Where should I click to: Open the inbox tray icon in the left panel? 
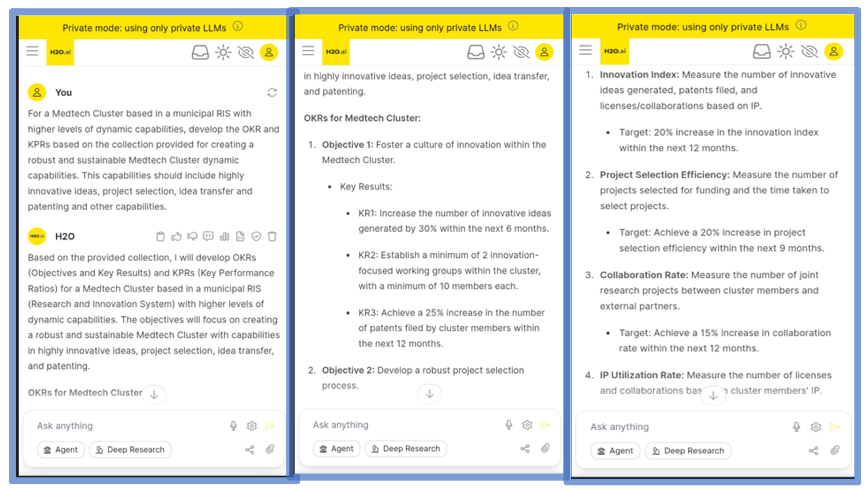coord(200,53)
